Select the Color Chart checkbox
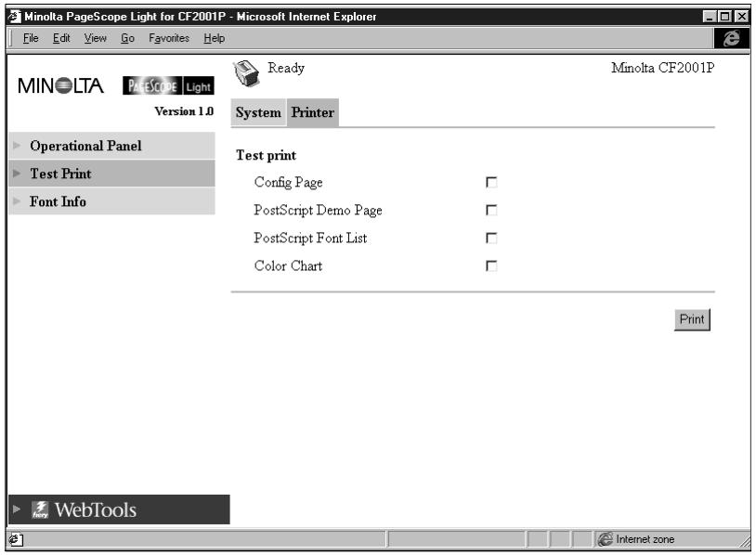This screenshot has width=756, height=555. (x=491, y=266)
